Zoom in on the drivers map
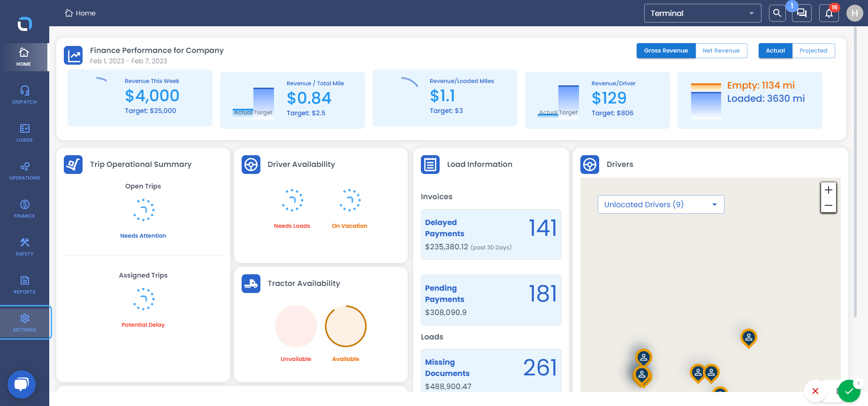This screenshot has width=868, height=406. [x=829, y=190]
